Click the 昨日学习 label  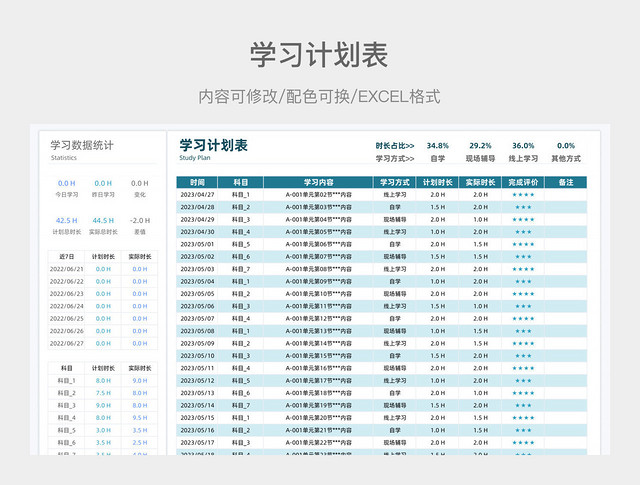pos(103,195)
